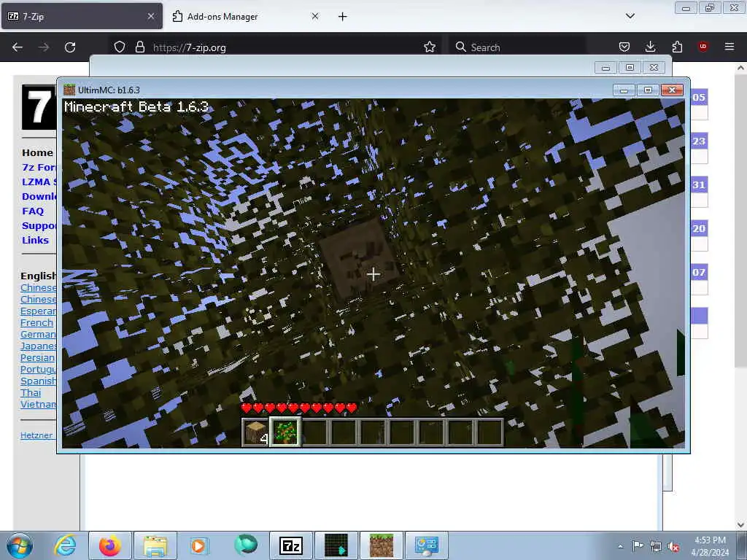The height and width of the screenshot is (560, 747).
Task: Open the control panel taskbar icon
Action: pos(426,545)
